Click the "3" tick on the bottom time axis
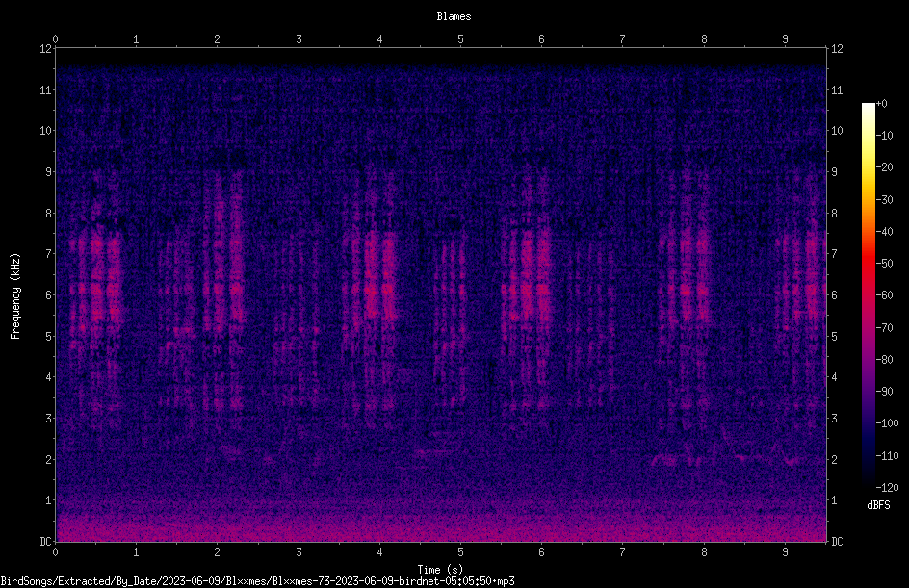Screen dimensions: 909x588 click(299, 552)
